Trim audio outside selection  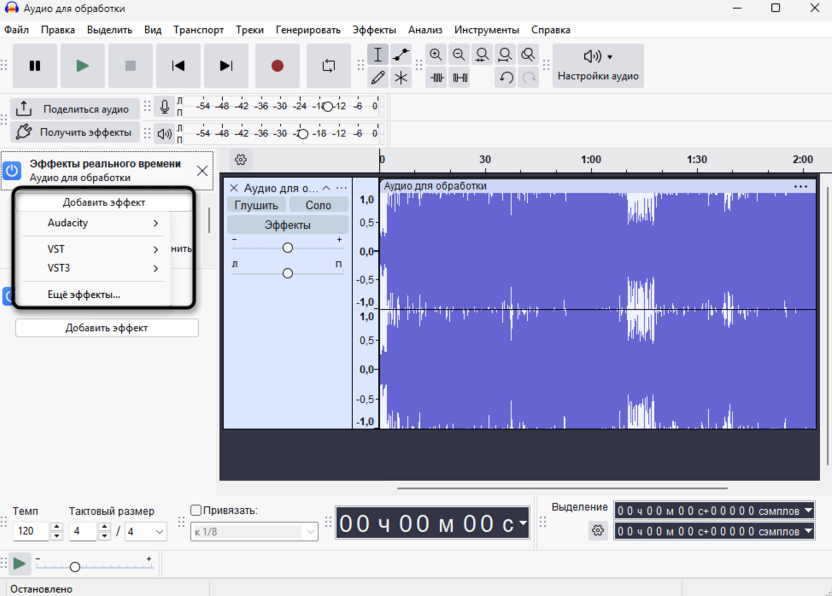[437, 78]
